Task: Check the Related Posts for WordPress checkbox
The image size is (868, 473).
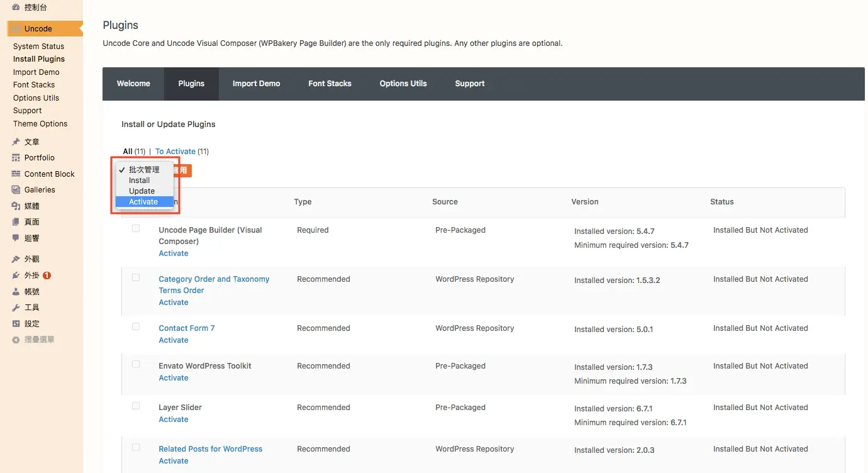Action: tap(136, 447)
